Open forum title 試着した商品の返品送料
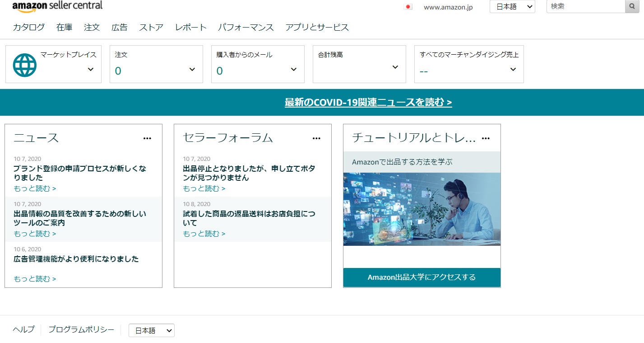Image resolution: width=644 pixels, height=343 pixels. (249, 218)
